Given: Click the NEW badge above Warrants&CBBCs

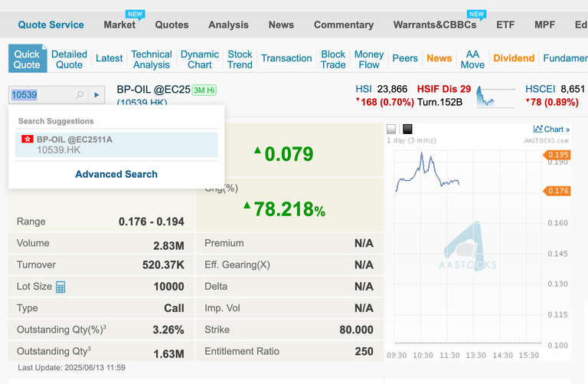Looking at the screenshot, I should click(x=477, y=14).
